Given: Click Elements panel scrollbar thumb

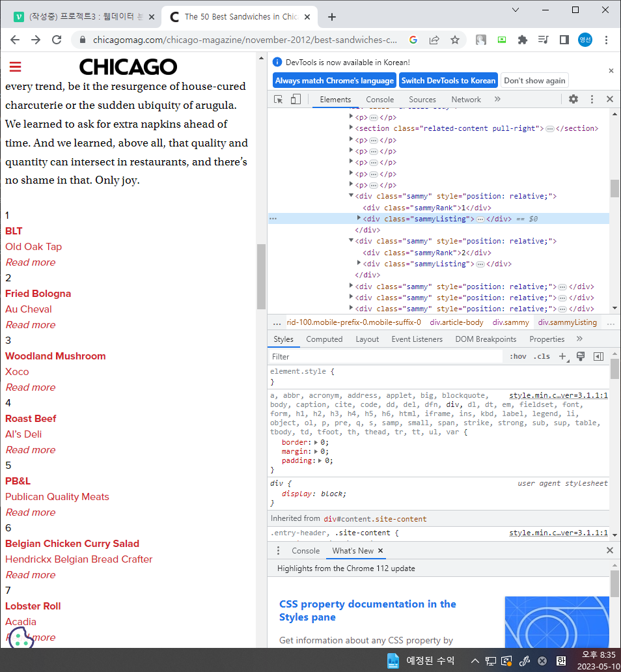Looking at the screenshot, I should click(614, 188).
